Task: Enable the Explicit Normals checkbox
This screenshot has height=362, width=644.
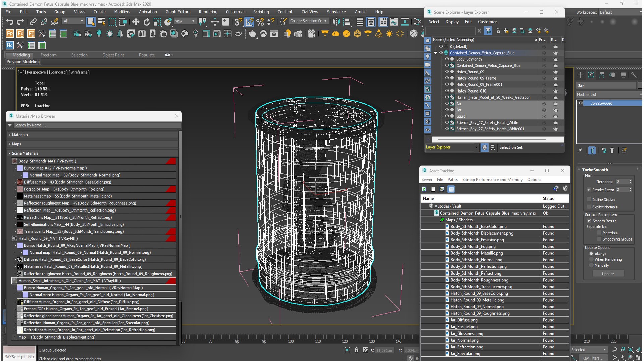Action: (x=589, y=207)
